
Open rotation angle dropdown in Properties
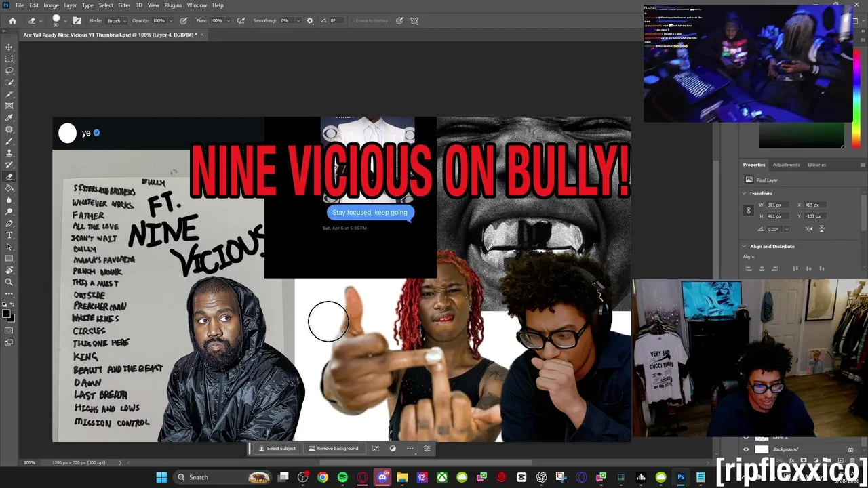(x=787, y=229)
